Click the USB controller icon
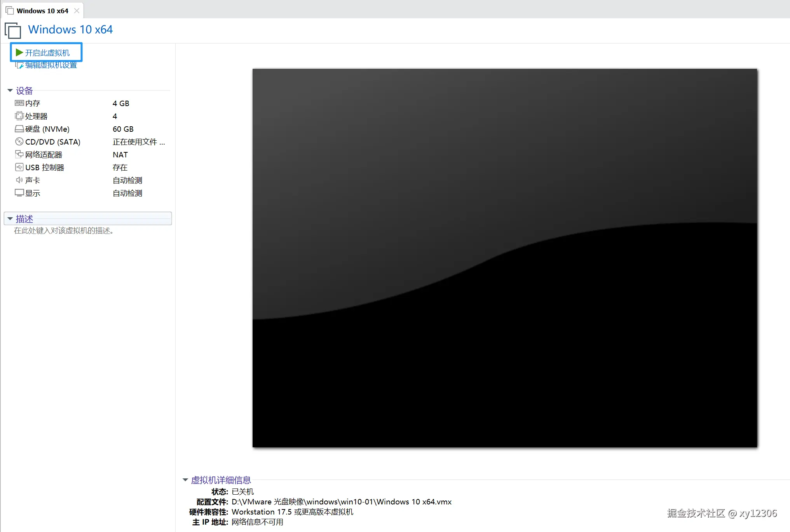Screen dimensions: 790x532 pos(19,167)
